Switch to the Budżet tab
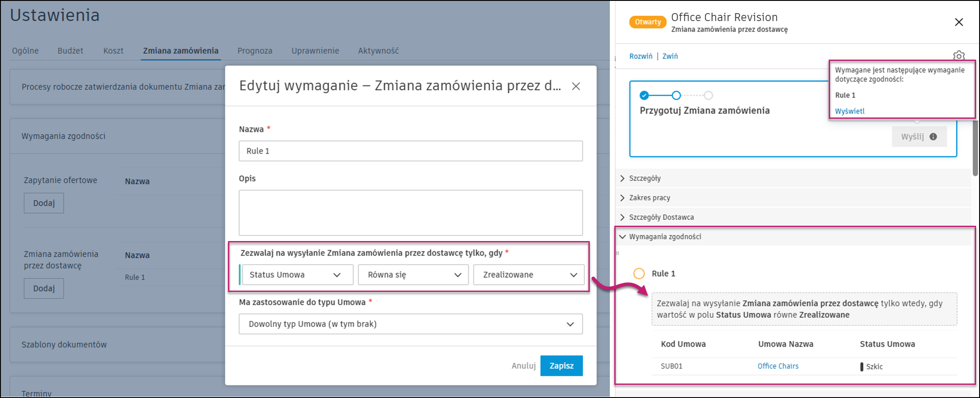 [x=70, y=51]
